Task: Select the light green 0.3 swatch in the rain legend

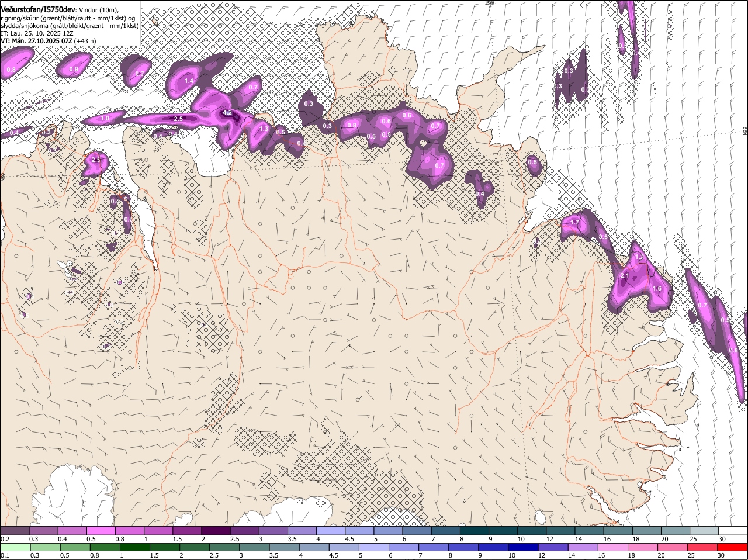Action: pyautogui.click(x=45, y=547)
